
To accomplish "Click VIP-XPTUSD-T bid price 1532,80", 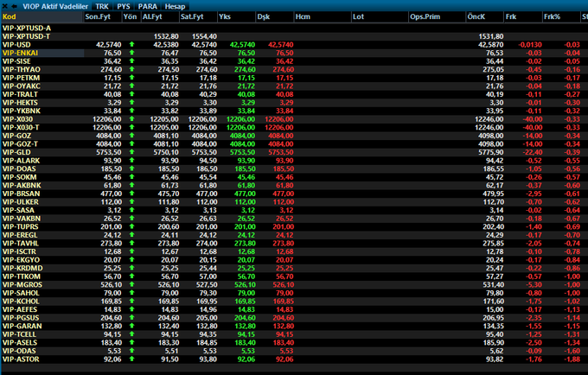I will click(x=167, y=36).
